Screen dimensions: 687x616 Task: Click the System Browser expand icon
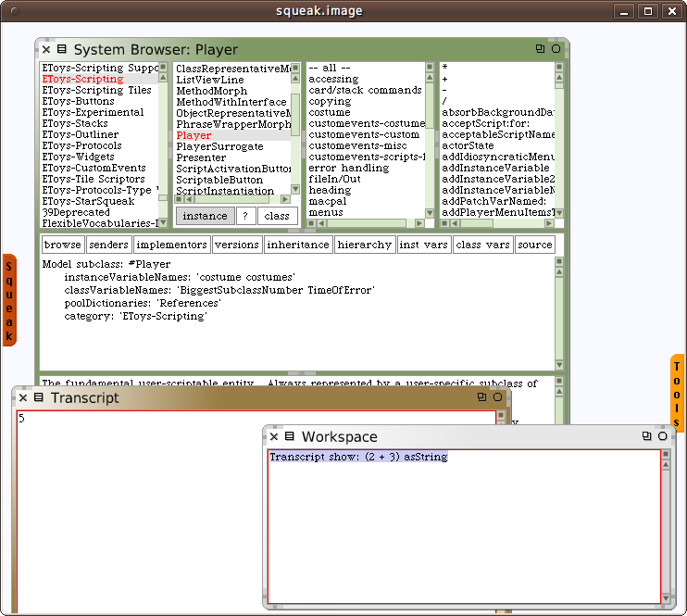click(x=540, y=49)
